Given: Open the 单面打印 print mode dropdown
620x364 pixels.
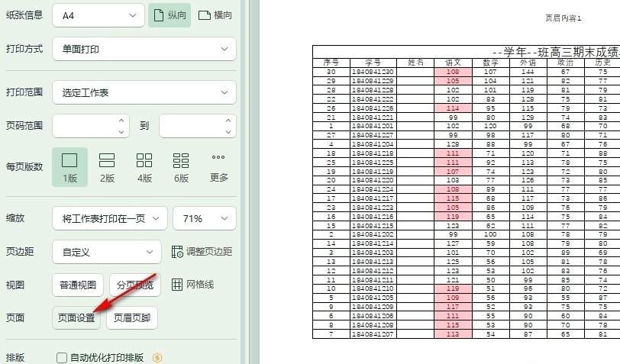Looking at the screenshot, I should (x=144, y=49).
